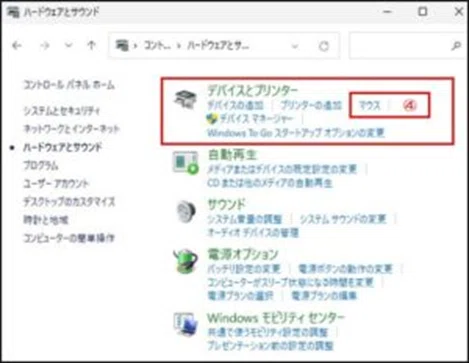Click 電源プランの選択 link
The image size is (469, 363).
point(240,295)
